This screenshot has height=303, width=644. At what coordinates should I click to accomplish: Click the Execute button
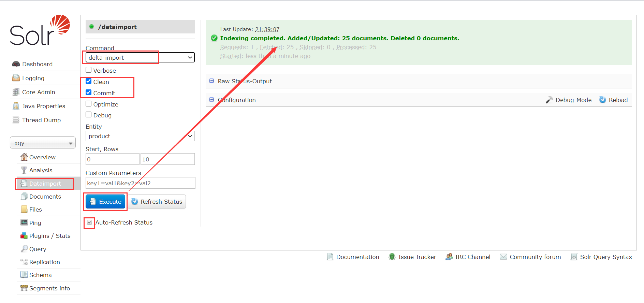click(105, 201)
